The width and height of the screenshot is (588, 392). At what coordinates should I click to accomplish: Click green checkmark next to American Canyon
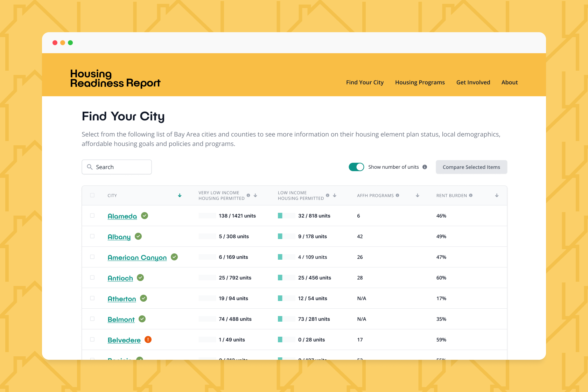click(174, 257)
